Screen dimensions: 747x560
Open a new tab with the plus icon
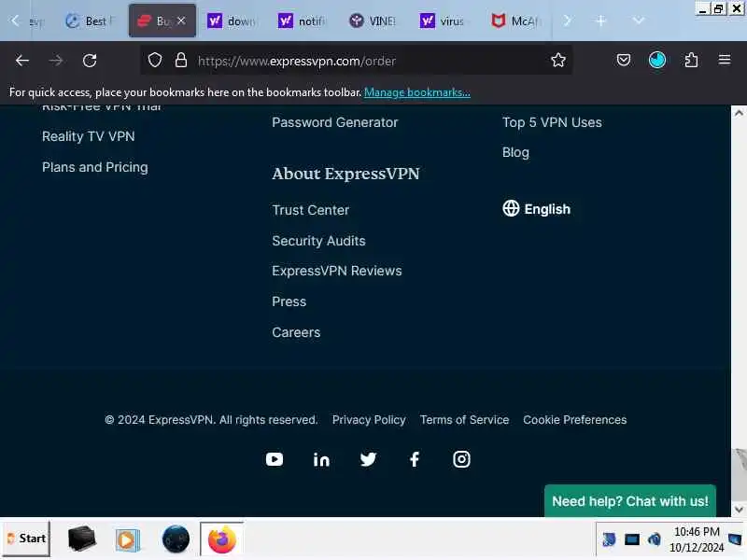601,21
